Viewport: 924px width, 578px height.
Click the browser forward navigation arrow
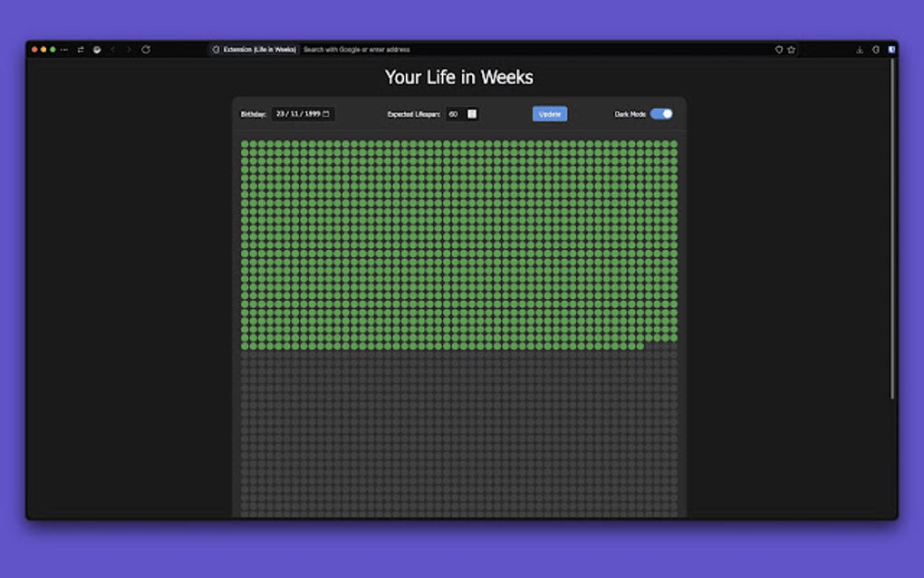click(130, 50)
